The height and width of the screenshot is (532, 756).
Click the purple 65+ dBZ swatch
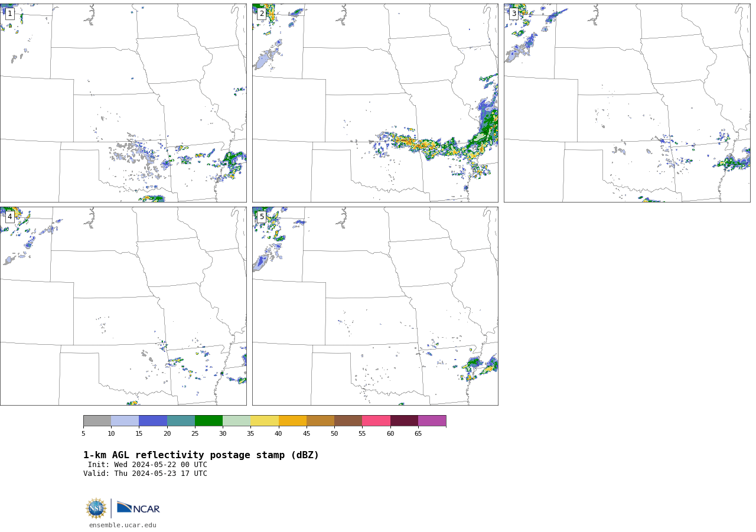click(x=432, y=420)
